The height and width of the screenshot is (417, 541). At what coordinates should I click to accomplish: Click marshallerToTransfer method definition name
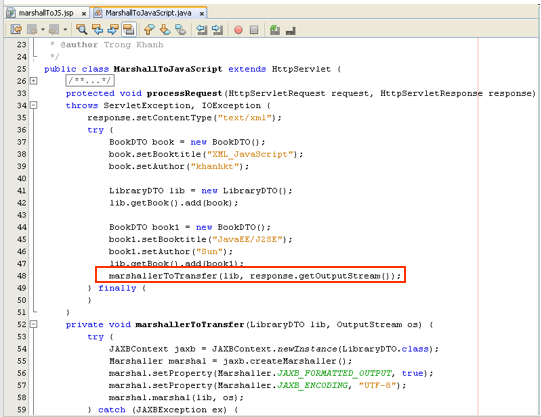tap(190, 325)
